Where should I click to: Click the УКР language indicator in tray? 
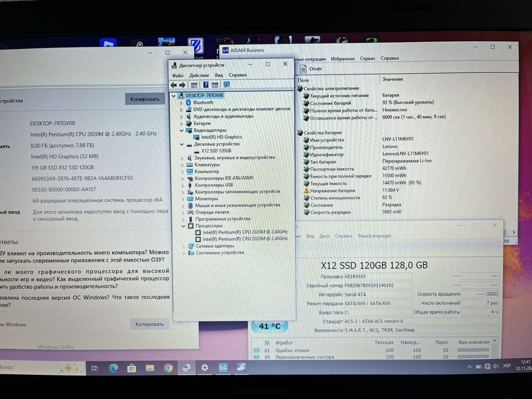coord(507,366)
